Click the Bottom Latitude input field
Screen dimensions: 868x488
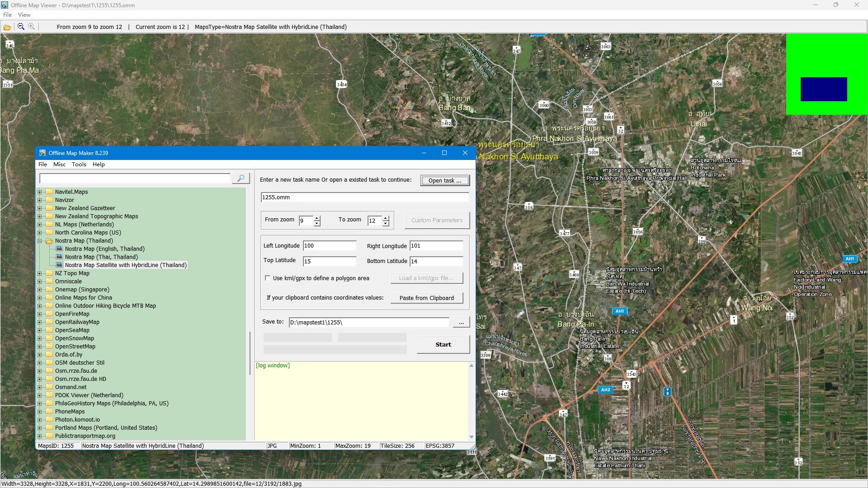click(x=436, y=261)
